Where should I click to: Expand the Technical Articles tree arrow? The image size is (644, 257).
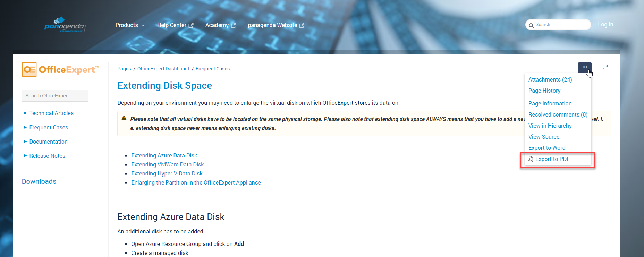25,113
